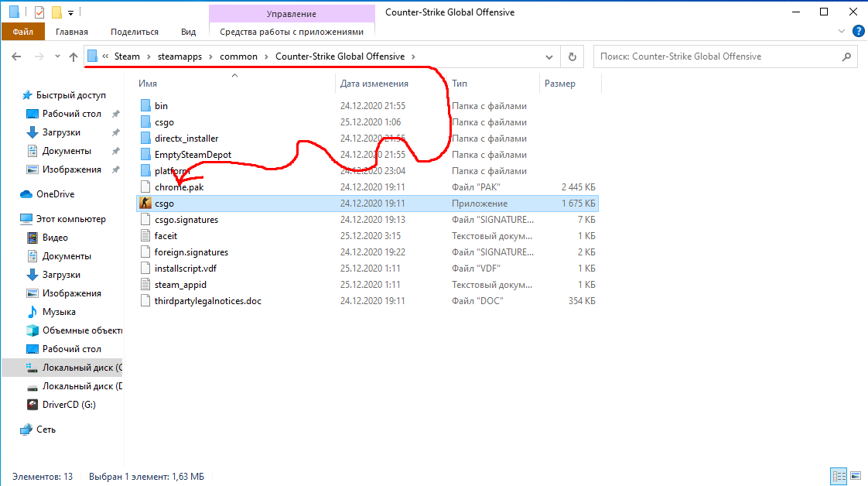This screenshot has width=868, height=486.
Task: Click chevron after Counter-Strike Global Offensive path
Action: click(x=414, y=56)
